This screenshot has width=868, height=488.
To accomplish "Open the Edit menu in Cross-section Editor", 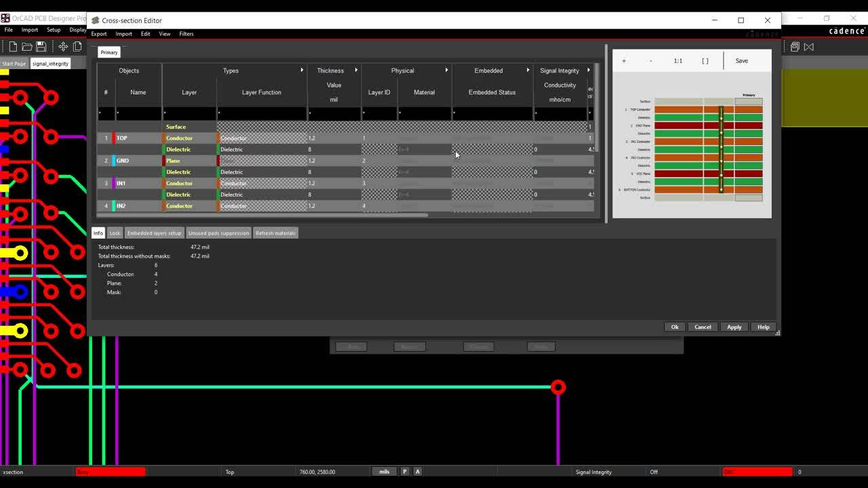I will (x=145, y=34).
